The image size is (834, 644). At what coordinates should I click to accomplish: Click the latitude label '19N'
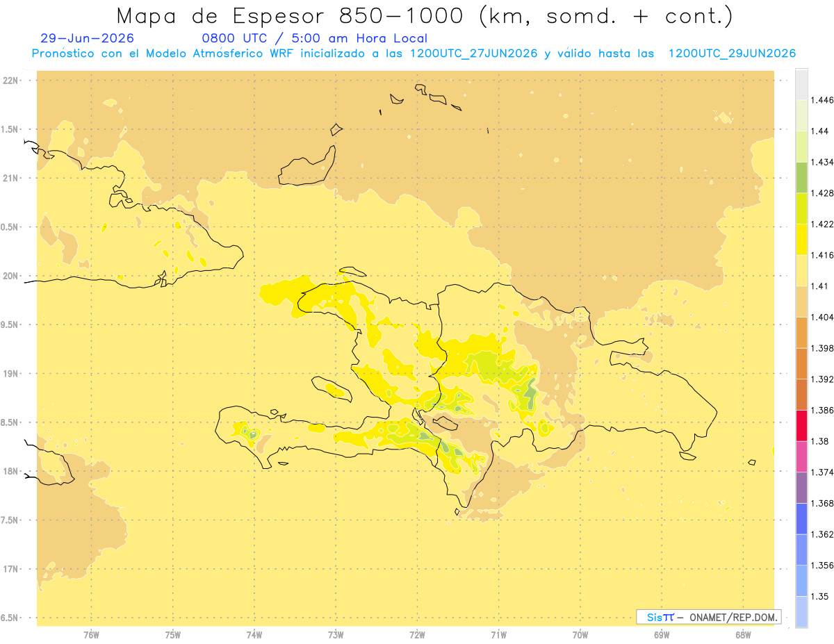(x=10, y=374)
